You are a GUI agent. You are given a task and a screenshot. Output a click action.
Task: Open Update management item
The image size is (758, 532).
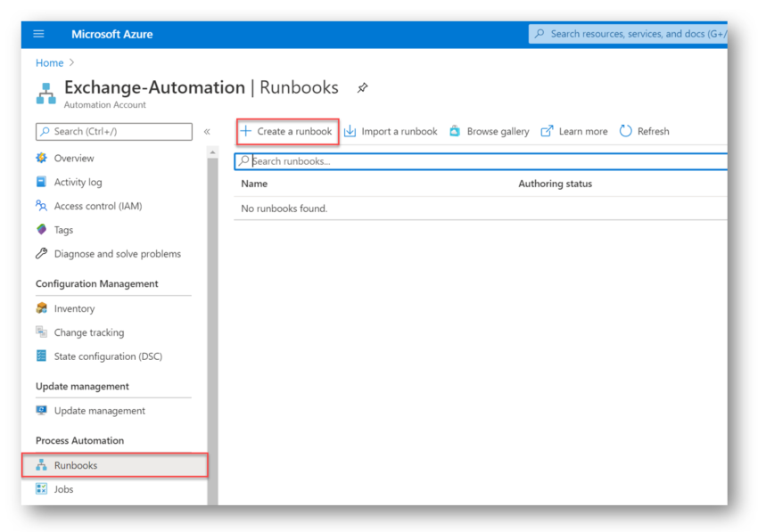coord(100,411)
